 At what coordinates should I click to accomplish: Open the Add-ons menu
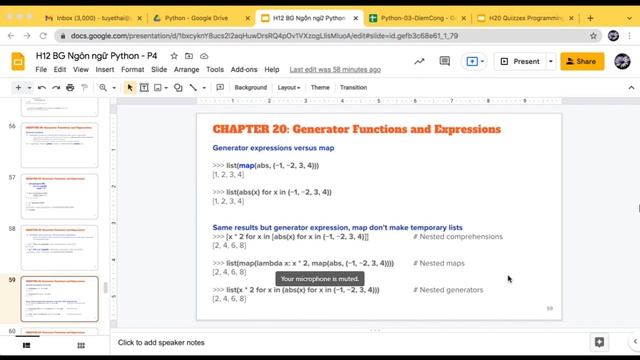click(244, 69)
